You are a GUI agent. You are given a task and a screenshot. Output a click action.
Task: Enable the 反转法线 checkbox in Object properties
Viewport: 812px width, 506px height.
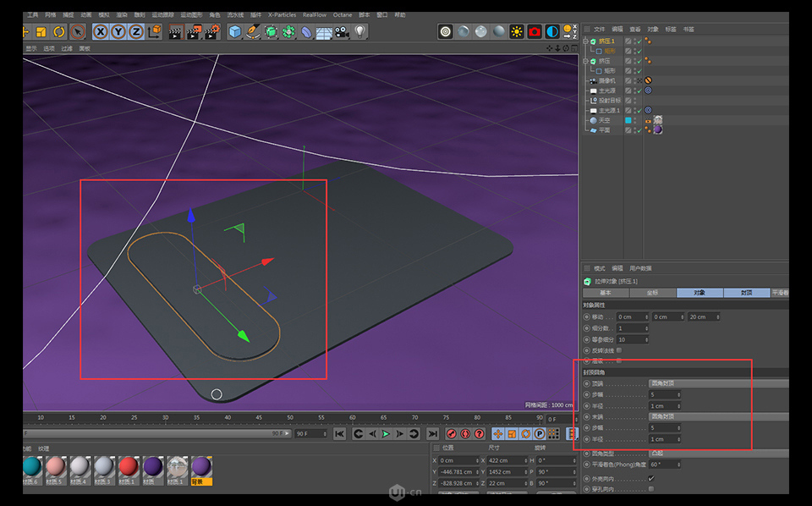[x=618, y=350]
